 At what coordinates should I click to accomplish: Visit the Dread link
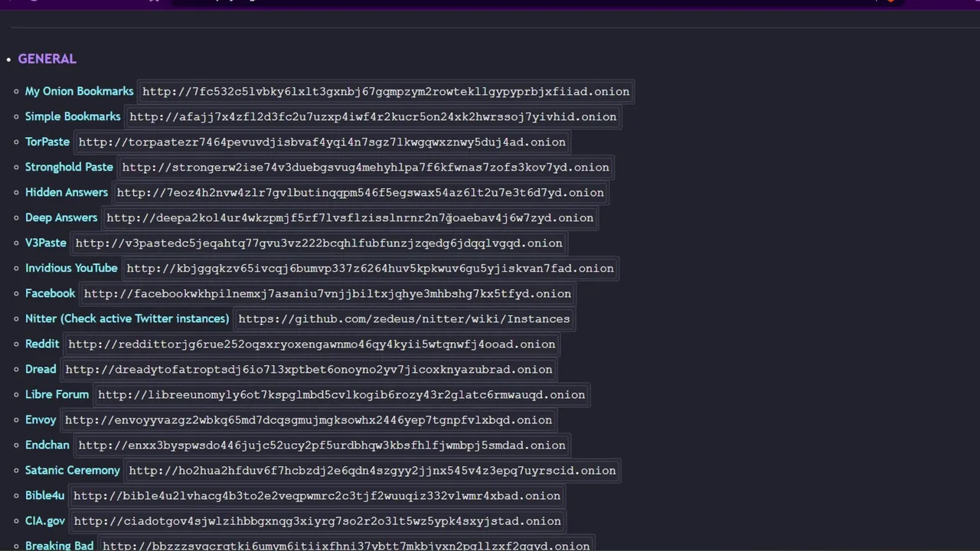(41, 369)
